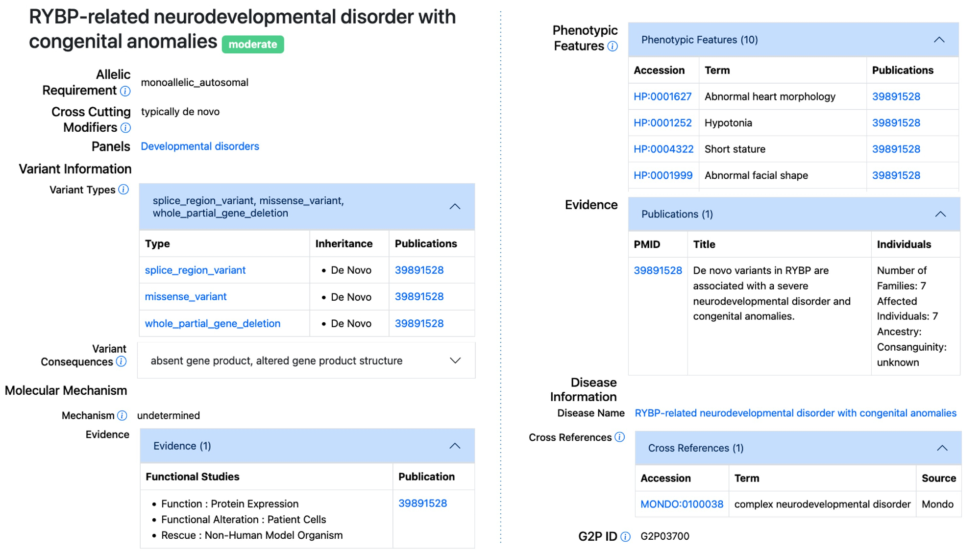Screen dimensions: 980x551
Task: Click the Variant Consequences info icon
Action: (122, 361)
